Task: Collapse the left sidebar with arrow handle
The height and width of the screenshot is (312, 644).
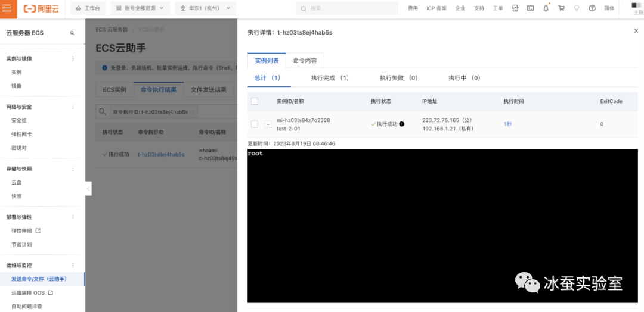Action: (x=88, y=189)
